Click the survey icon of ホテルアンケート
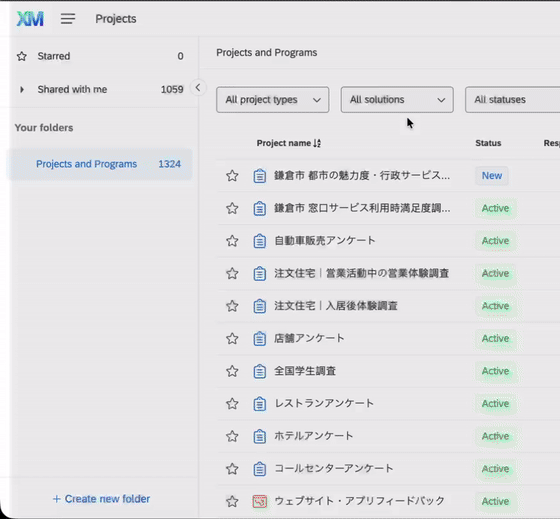560x519 pixels. pyautogui.click(x=260, y=436)
